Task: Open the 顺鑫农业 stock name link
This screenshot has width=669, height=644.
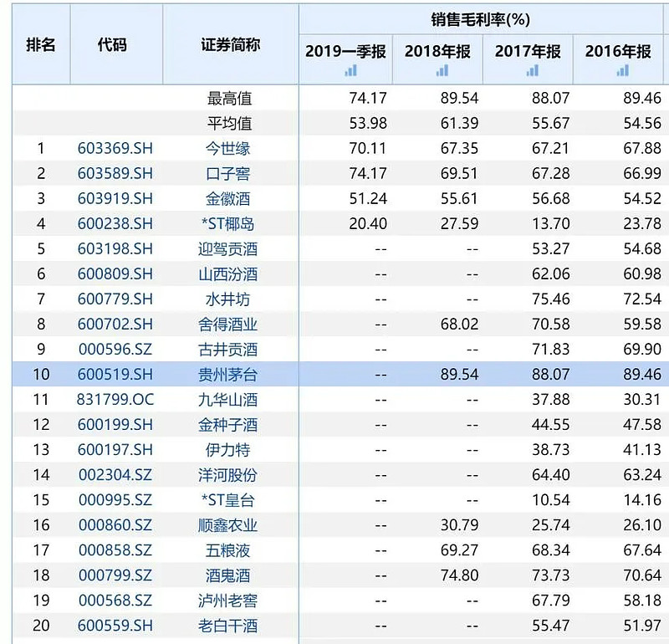Action: pos(227,525)
